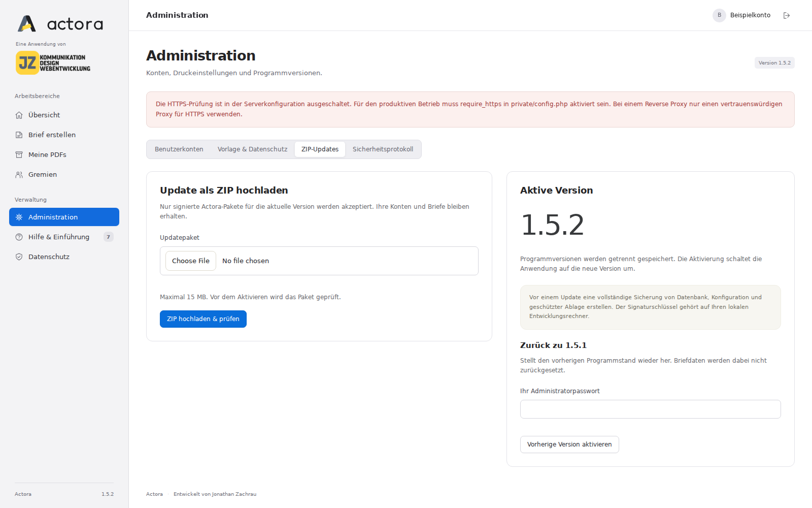Click ZIP hochladen & prüfen button
Image resolution: width=812 pixels, height=508 pixels.
(203, 319)
